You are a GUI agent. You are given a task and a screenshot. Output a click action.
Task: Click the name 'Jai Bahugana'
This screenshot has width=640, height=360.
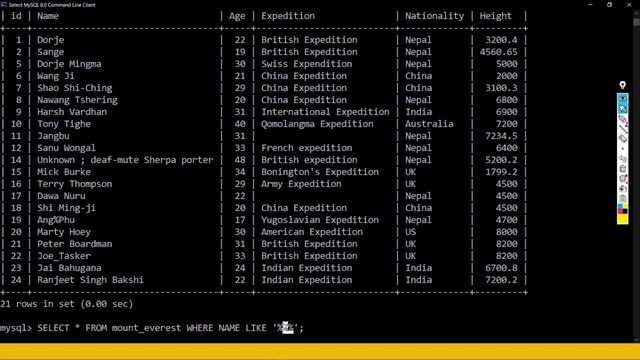pos(69,268)
